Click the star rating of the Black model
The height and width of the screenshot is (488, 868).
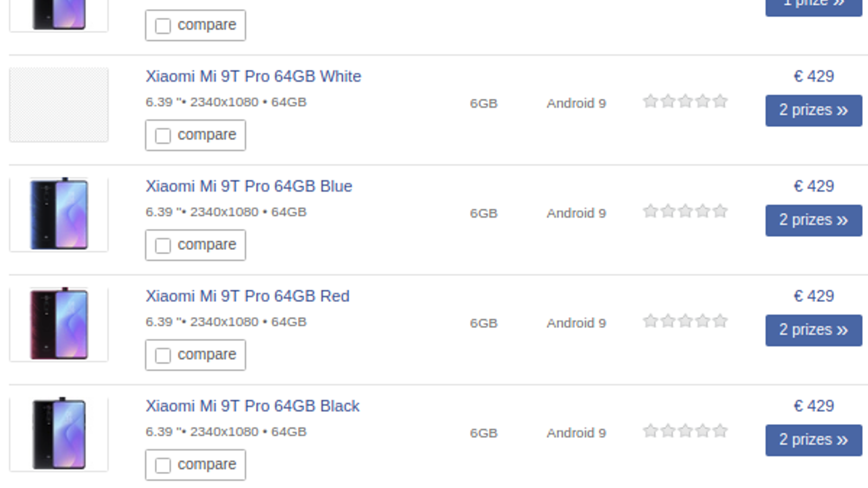(x=685, y=431)
